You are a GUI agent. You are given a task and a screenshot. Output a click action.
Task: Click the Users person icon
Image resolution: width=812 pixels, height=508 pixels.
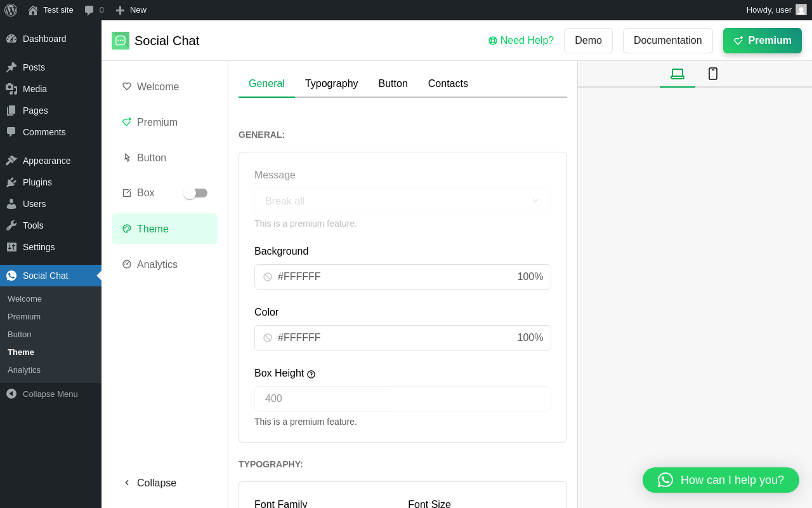11,204
